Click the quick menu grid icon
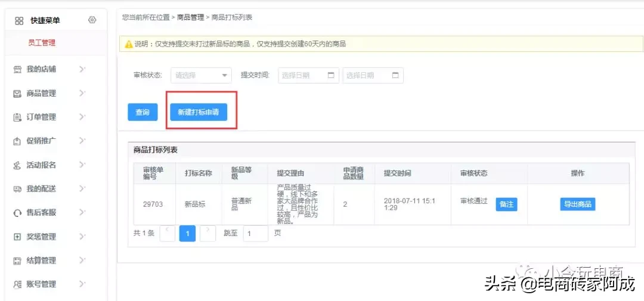 point(19,20)
